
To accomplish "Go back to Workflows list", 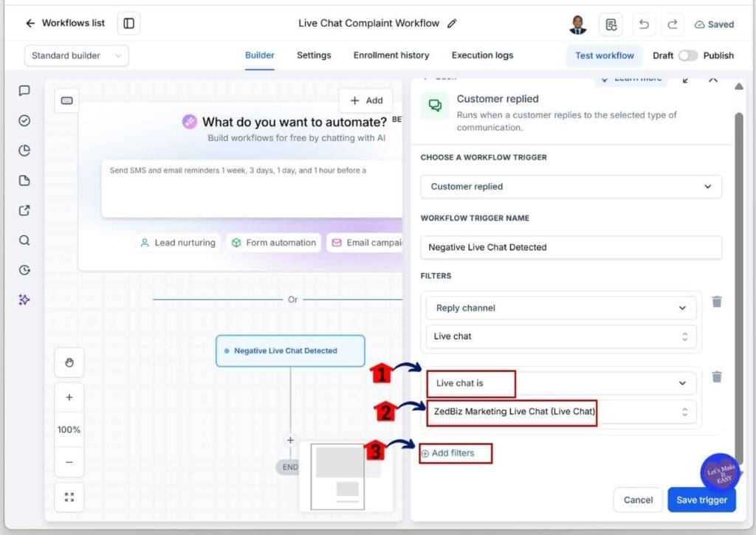I will point(65,23).
